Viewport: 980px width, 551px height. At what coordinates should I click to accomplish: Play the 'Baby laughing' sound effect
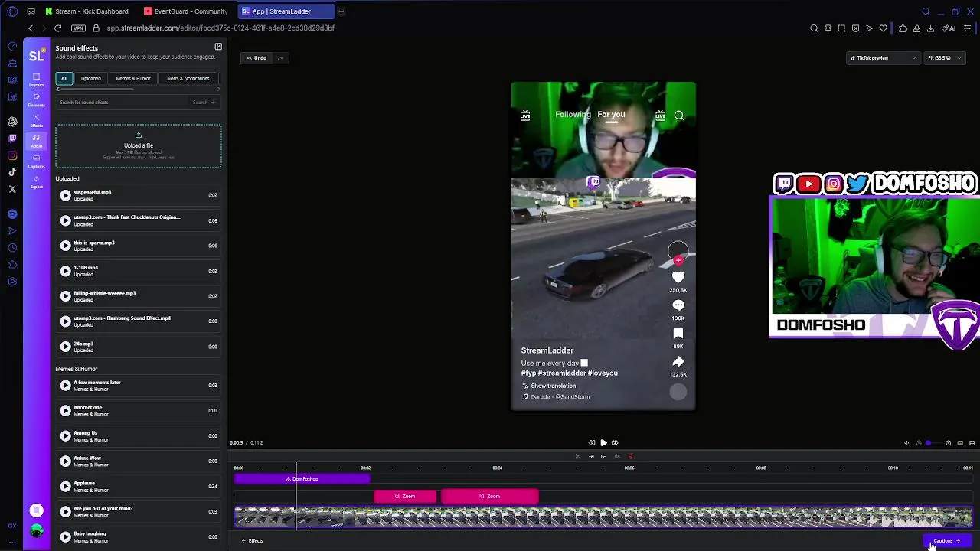65,537
